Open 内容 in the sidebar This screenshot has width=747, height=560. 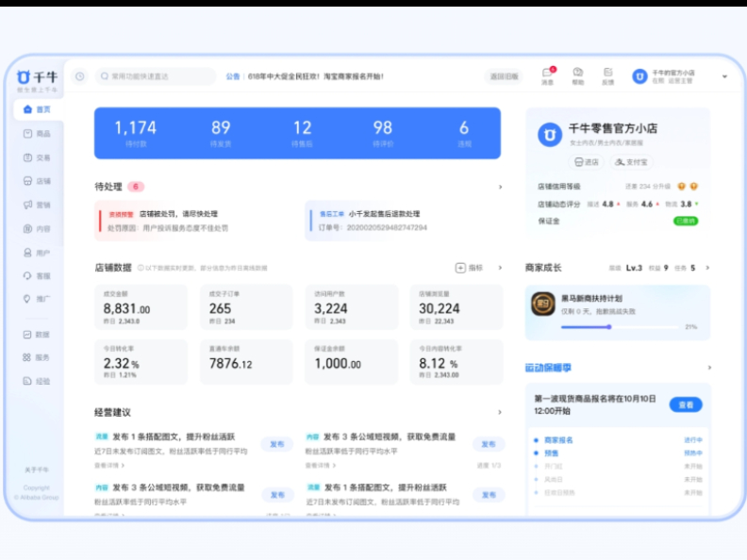point(37,228)
